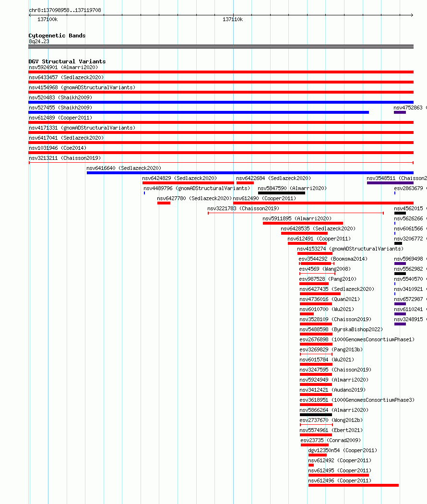Image resolution: width=427 pixels, height=504 pixels.
Task: Click black bar of nsv5866264 (Almarri2020)
Action: 316,415
